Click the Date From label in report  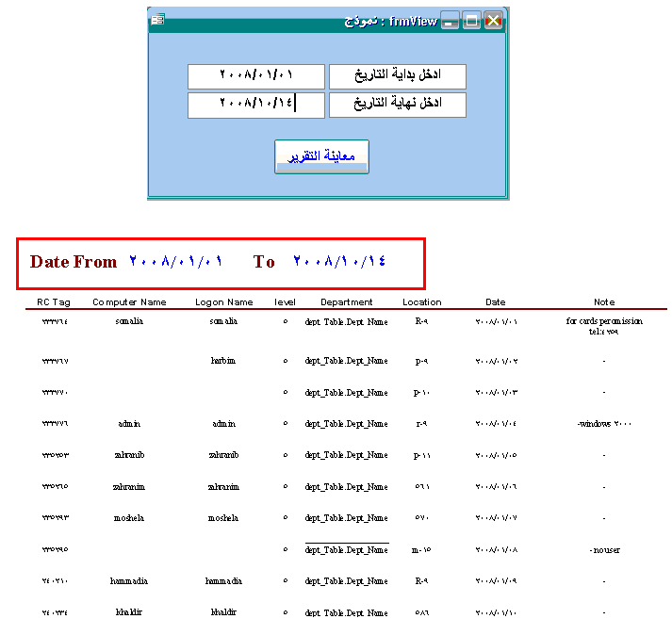[x=74, y=262]
